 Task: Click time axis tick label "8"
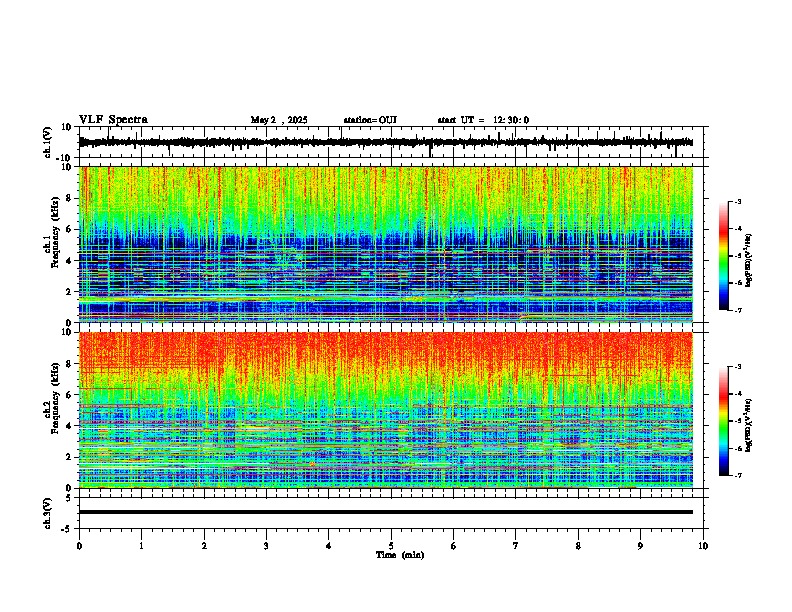(578, 546)
